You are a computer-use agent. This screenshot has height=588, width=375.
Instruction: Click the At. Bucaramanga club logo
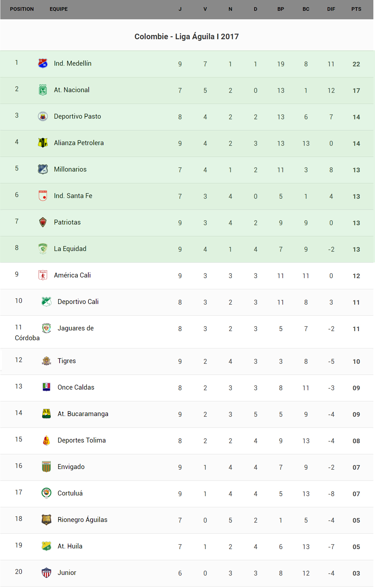[x=46, y=413]
